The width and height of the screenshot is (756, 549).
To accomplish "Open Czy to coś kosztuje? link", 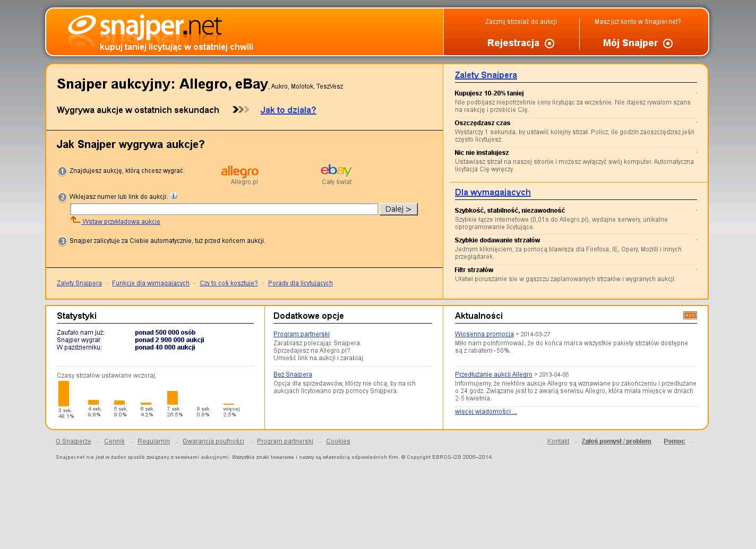I will point(229,283).
